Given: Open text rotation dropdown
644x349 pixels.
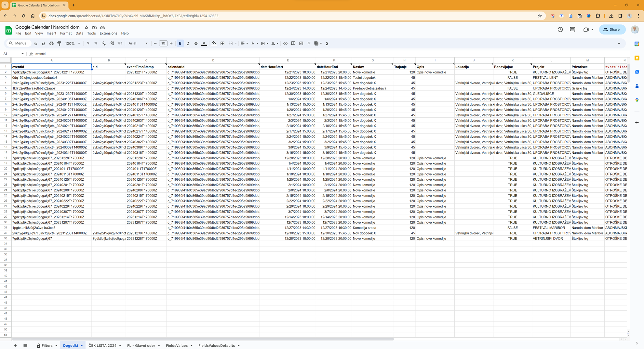Looking at the screenshot, I should coord(275,44).
